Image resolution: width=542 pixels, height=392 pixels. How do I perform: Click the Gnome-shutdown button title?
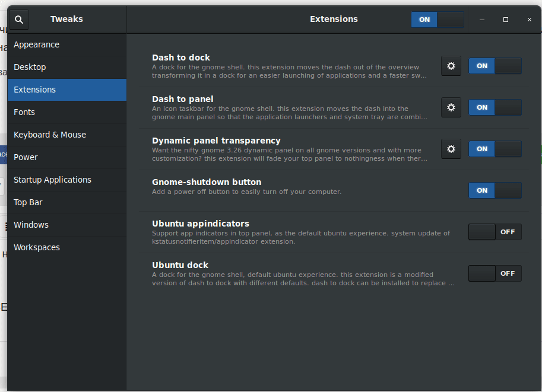tap(207, 182)
